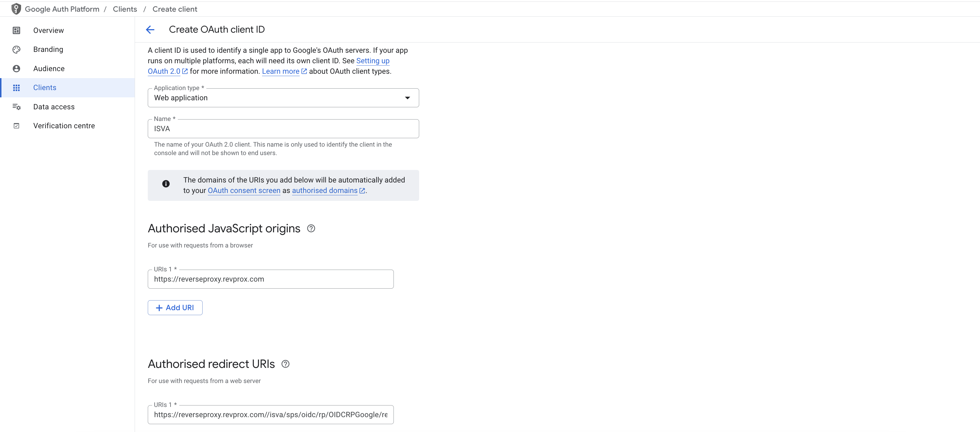This screenshot has width=980, height=432.
Task: Click the Name field containing ISVA
Action: [x=283, y=129]
